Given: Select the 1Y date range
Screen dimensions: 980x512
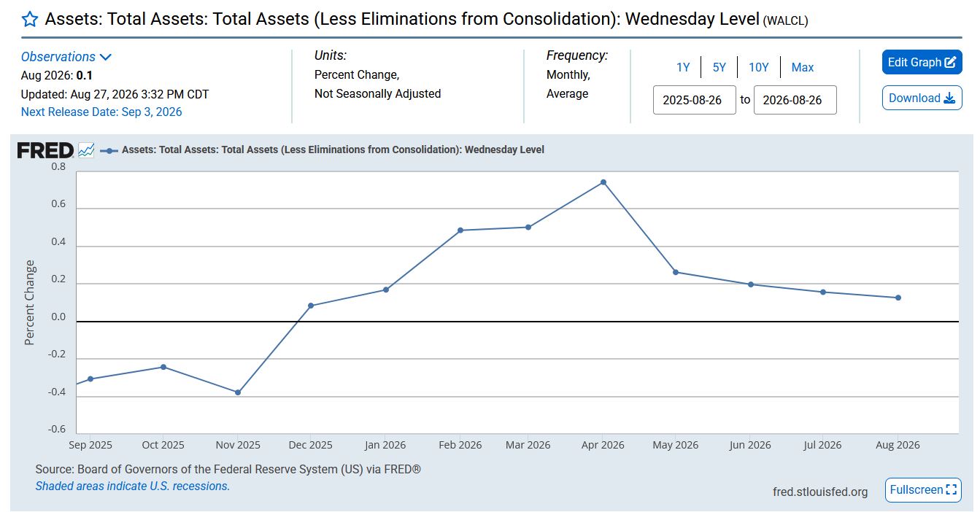Looking at the screenshot, I should (x=683, y=67).
